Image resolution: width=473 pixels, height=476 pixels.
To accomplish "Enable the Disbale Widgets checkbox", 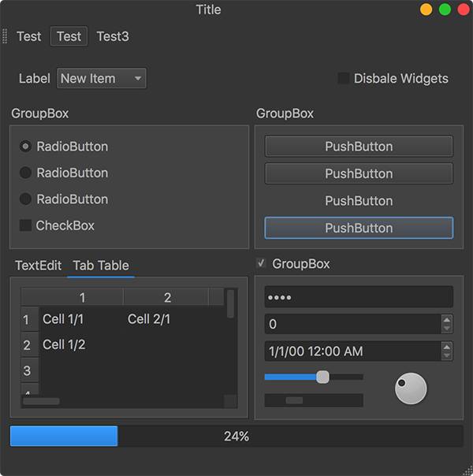I will [344, 78].
